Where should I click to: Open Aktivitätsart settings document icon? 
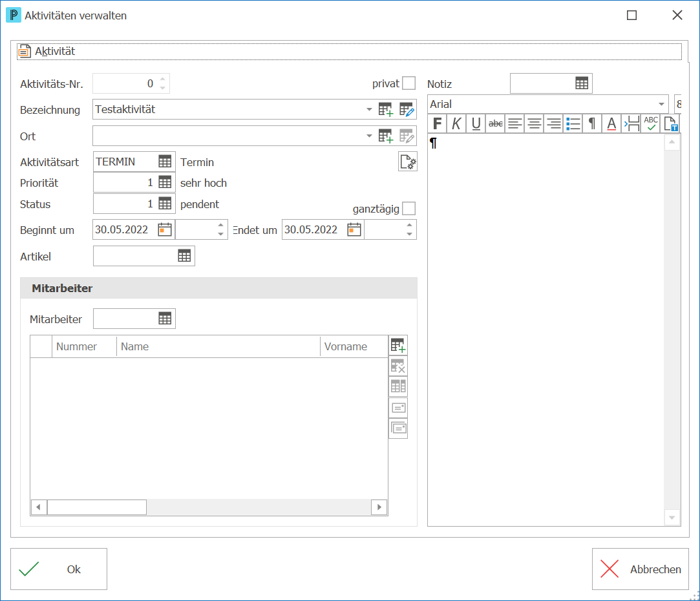point(408,162)
